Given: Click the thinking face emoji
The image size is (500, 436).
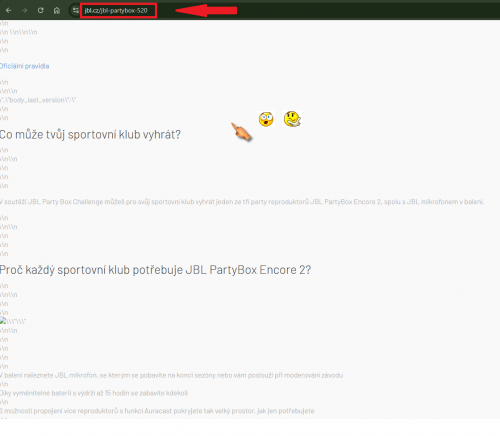Looking at the screenshot, I should tap(292, 119).
